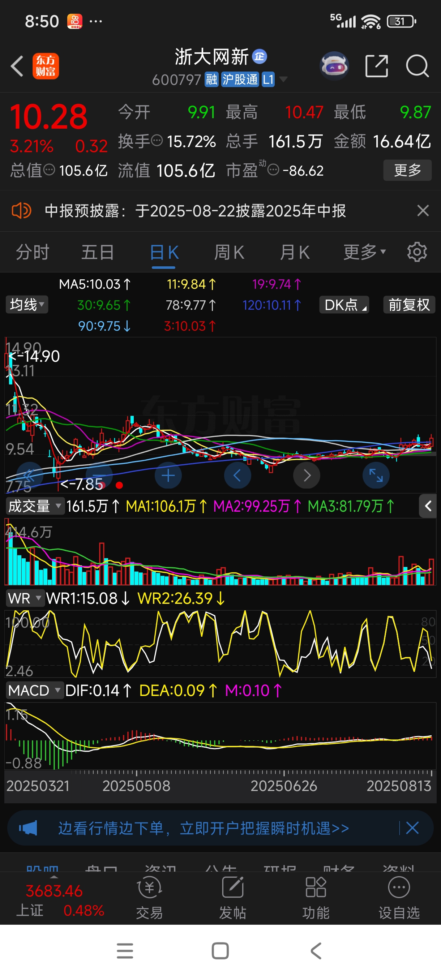Viewport: 441px width, 980px height.
Task: Tap the info icon beside 总值
Action: (49, 169)
